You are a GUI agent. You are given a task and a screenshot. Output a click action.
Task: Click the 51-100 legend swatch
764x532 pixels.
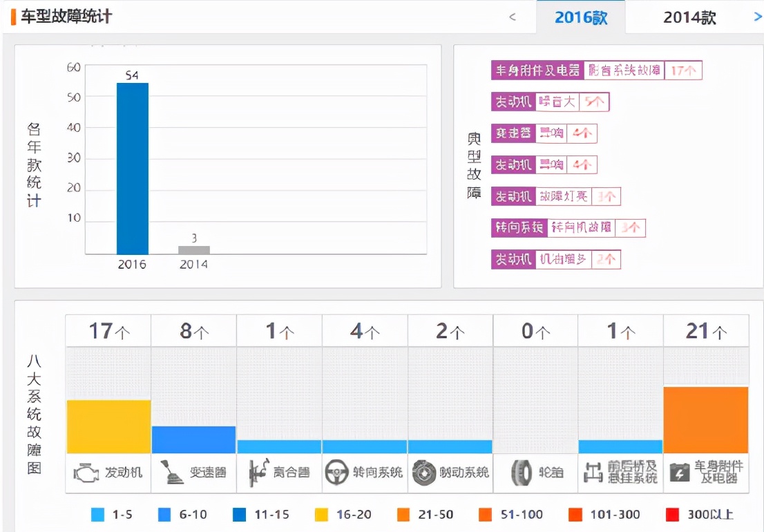click(x=486, y=515)
